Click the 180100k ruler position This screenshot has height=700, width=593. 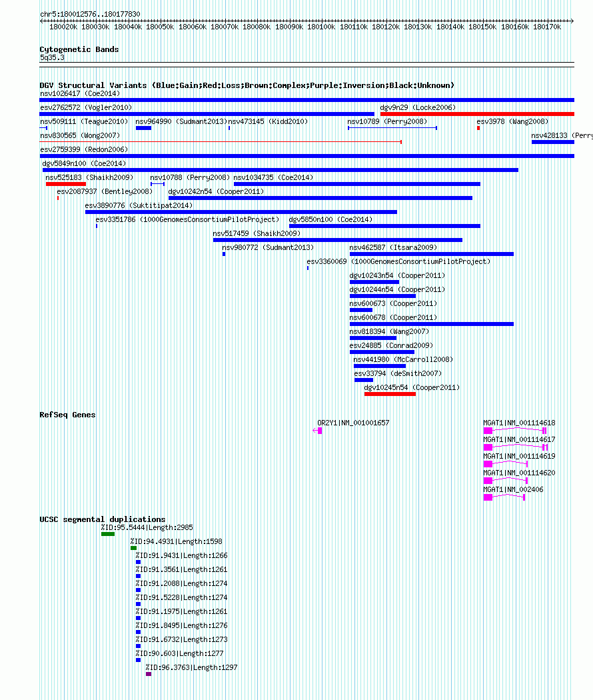[x=321, y=27]
